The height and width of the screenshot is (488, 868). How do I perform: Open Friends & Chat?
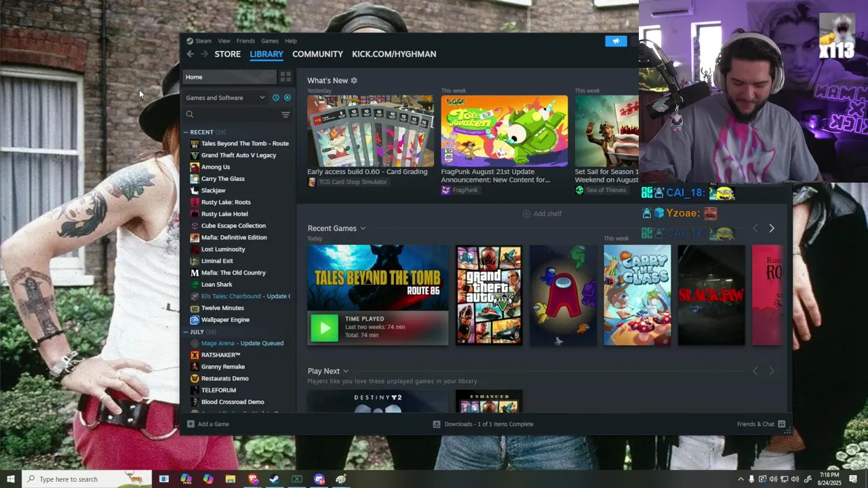tap(761, 424)
